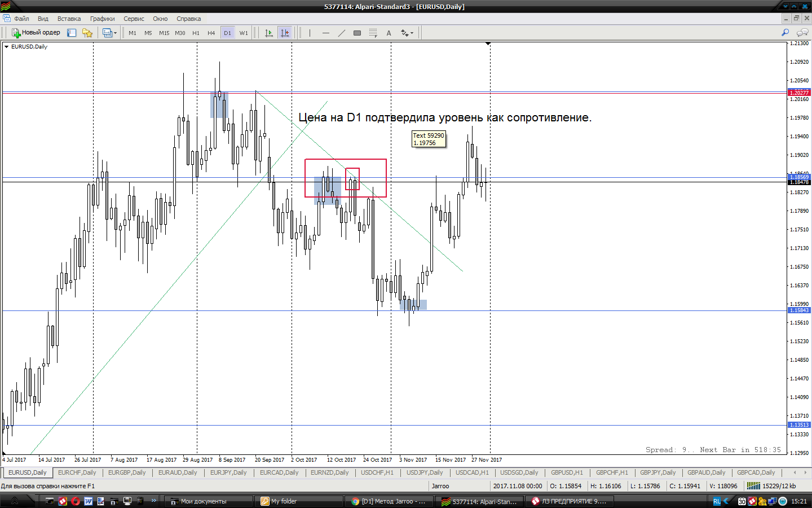812x508 pixels.
Task: Open the Сервис menu
Action: (134, 19)
